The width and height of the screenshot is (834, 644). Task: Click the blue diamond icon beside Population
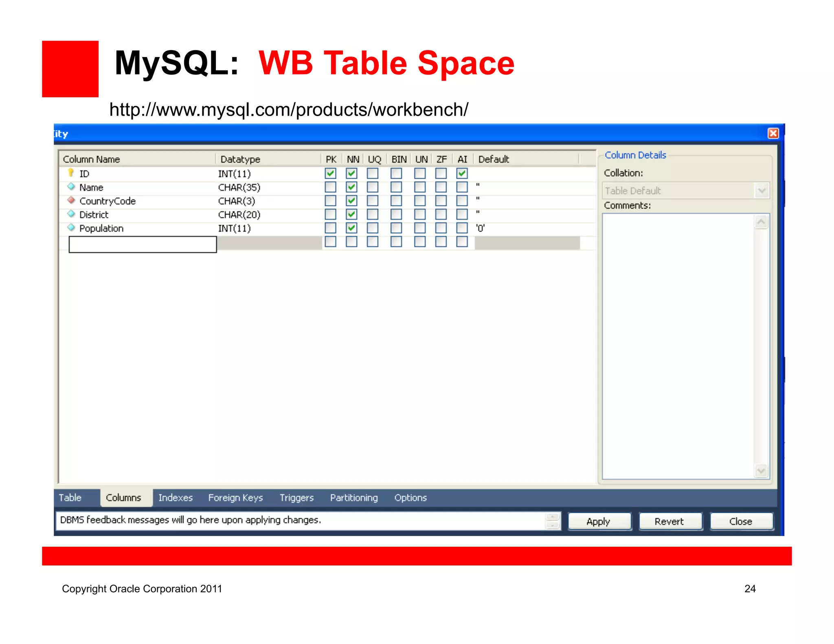[71, 228]
